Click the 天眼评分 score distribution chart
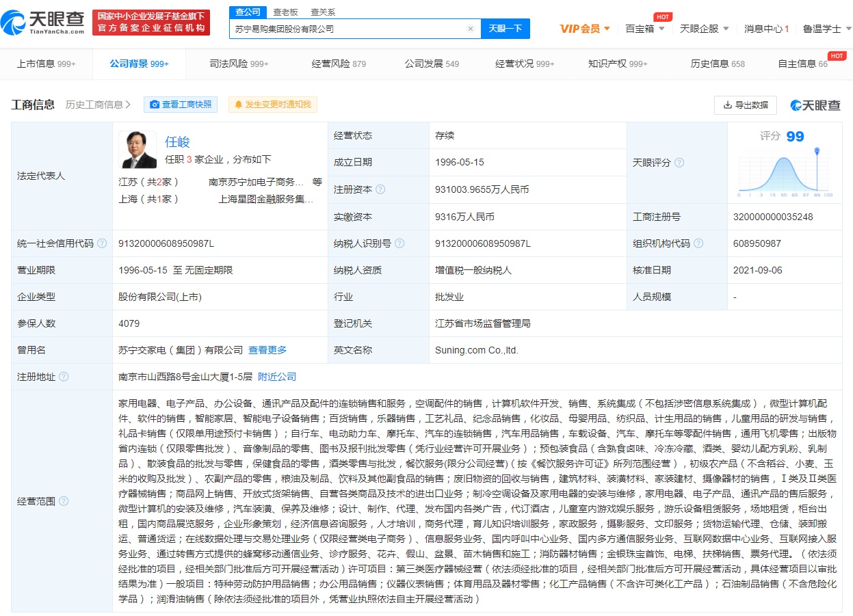Viewport: 853px width, 616px height. coord(783,172)
